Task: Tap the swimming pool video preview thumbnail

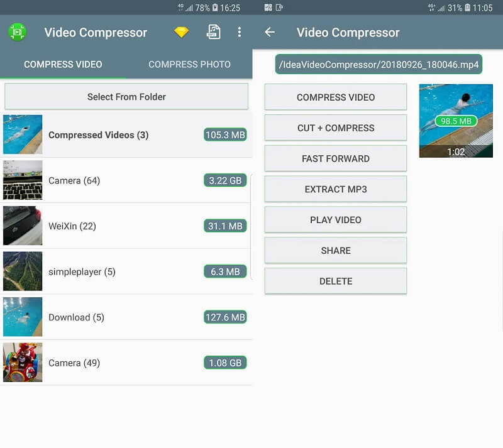Action: point(456,119)
